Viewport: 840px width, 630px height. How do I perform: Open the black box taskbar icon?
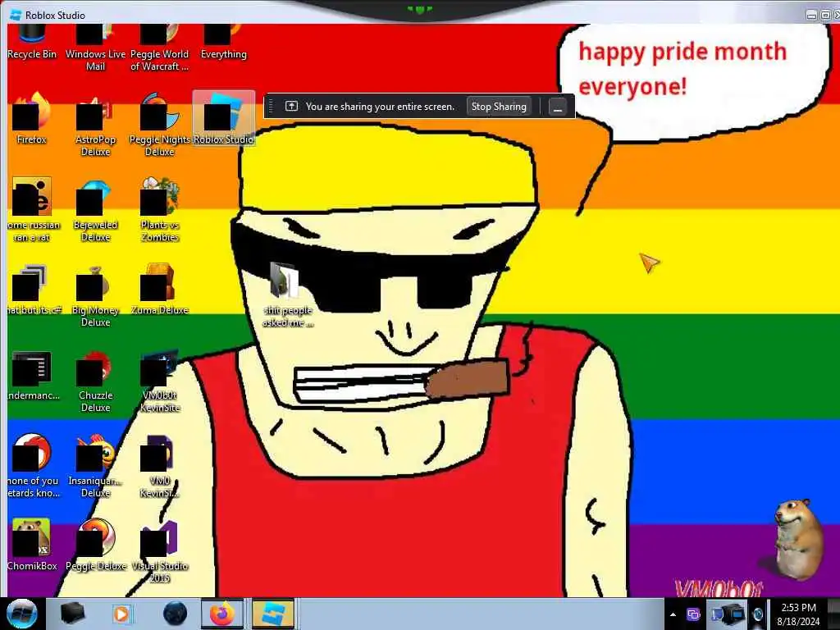pos(72,614)
